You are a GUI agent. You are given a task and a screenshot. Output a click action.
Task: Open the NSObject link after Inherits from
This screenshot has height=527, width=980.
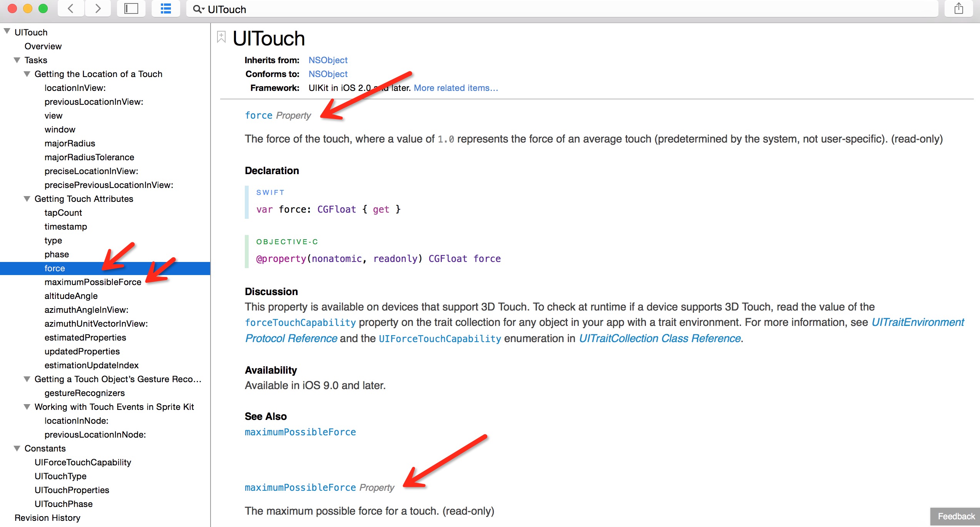point(328,60)
